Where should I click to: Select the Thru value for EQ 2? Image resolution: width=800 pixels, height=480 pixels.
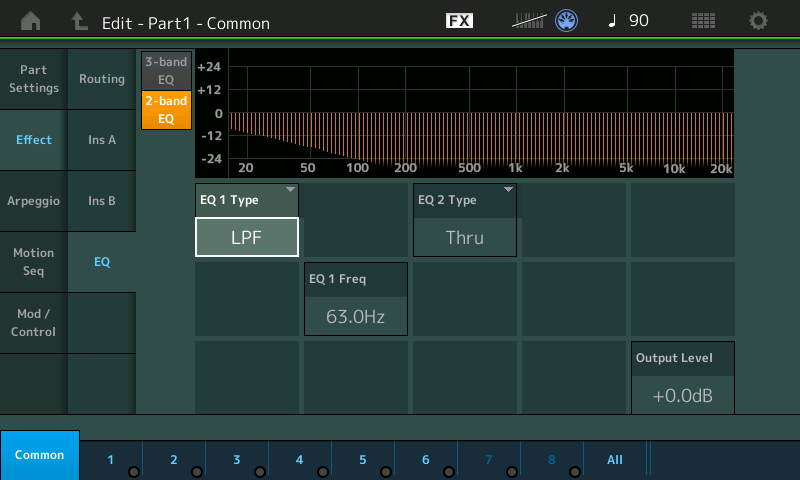465,237
